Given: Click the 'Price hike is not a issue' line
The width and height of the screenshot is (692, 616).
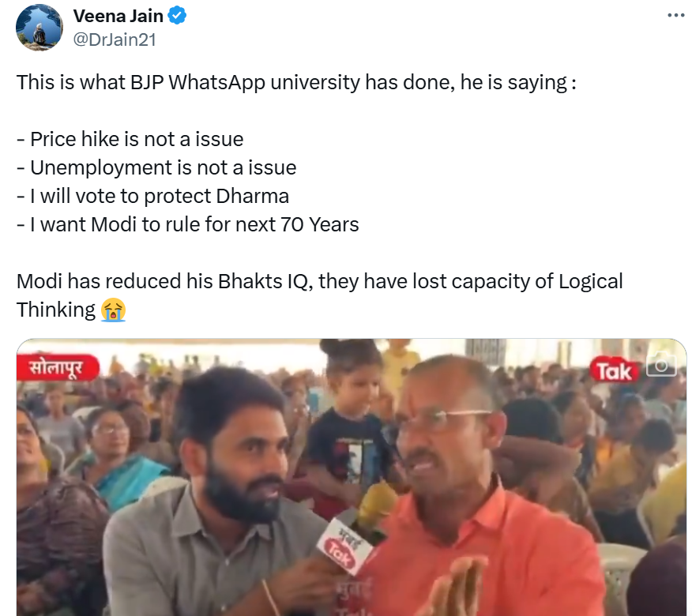Looking at the screenshot, I should 130,140.
